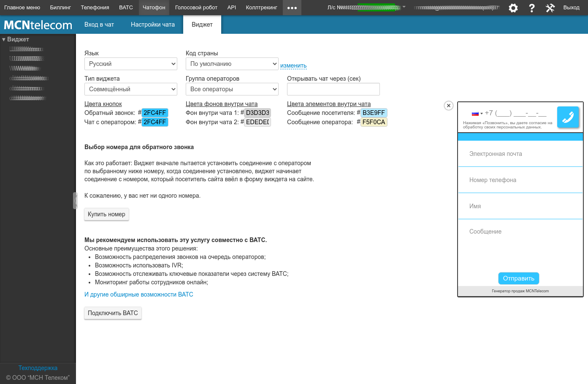Open the Язык dropdown

click(131, 64)
